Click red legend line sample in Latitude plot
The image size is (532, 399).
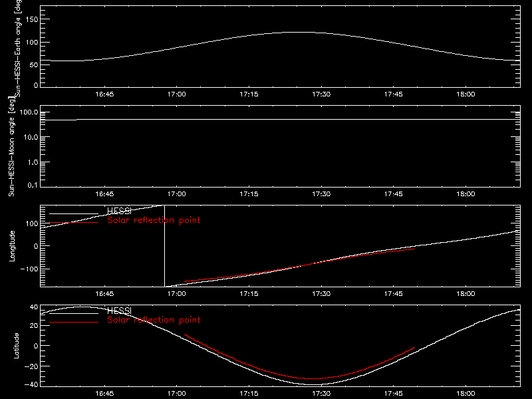coord(74,323)
